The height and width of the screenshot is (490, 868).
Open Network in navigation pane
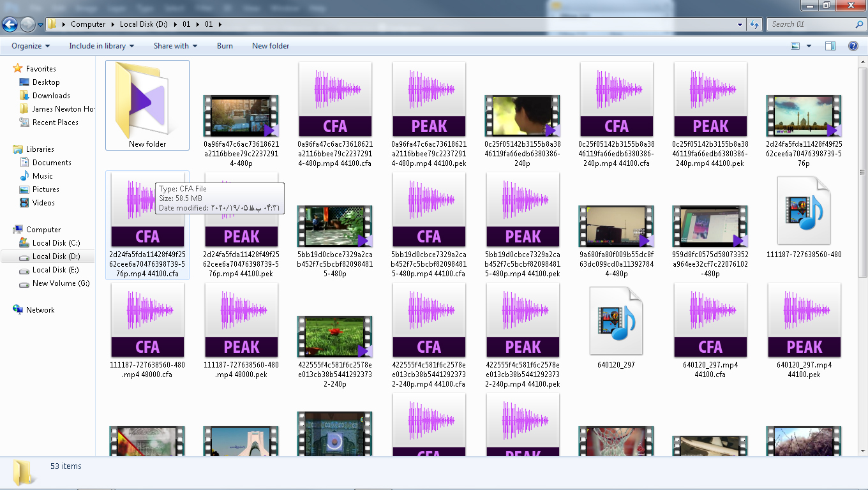(40, 310)
